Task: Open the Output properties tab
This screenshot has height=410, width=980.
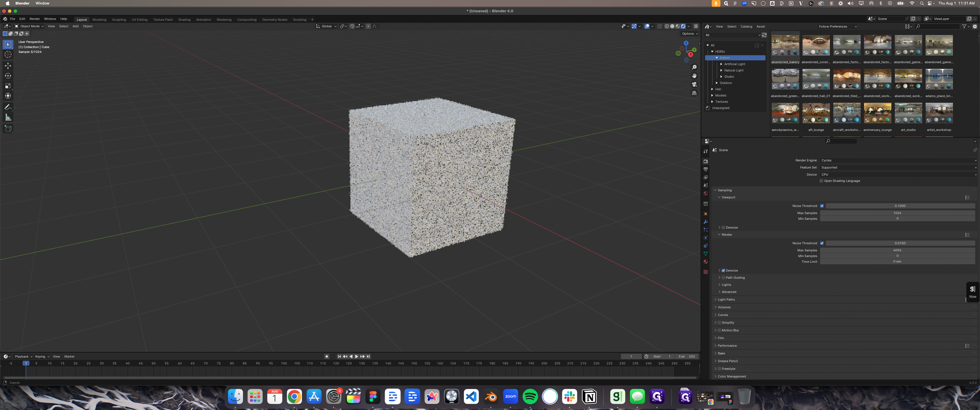Action: [x=706, y=169]
